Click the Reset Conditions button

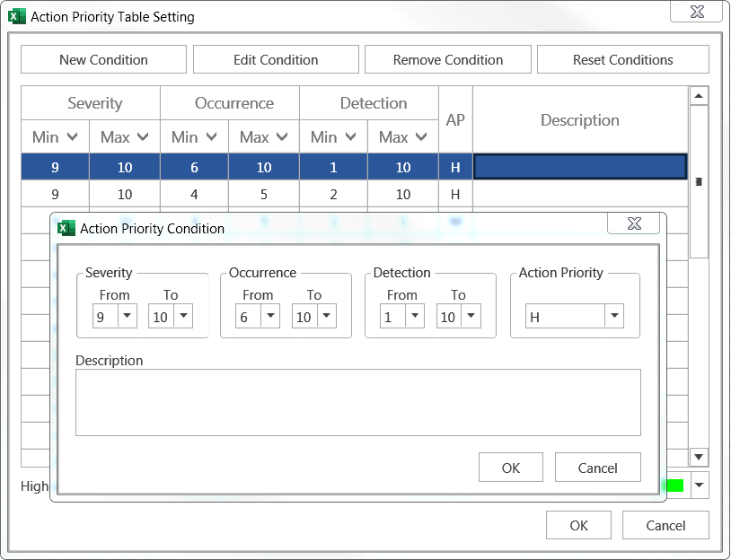coord(622,60)
